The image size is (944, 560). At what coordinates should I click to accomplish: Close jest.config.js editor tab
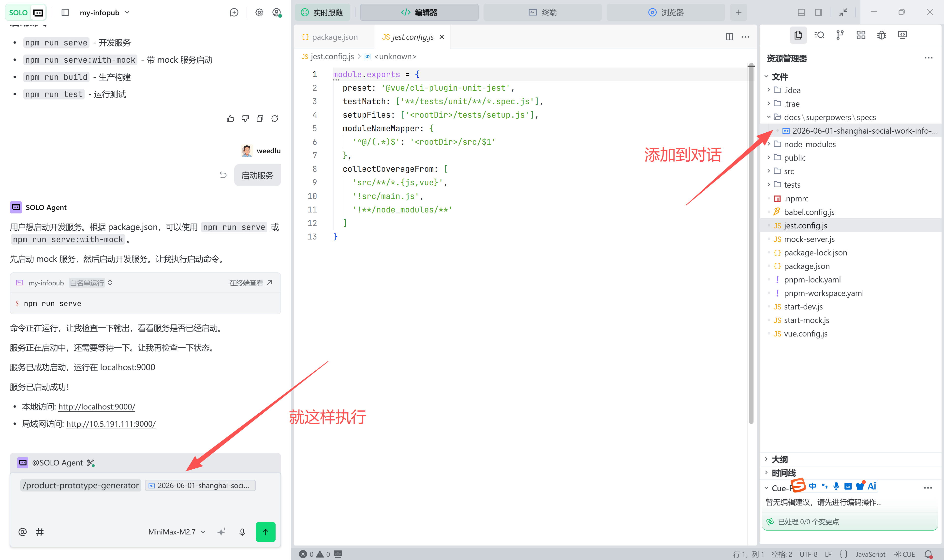442,37
